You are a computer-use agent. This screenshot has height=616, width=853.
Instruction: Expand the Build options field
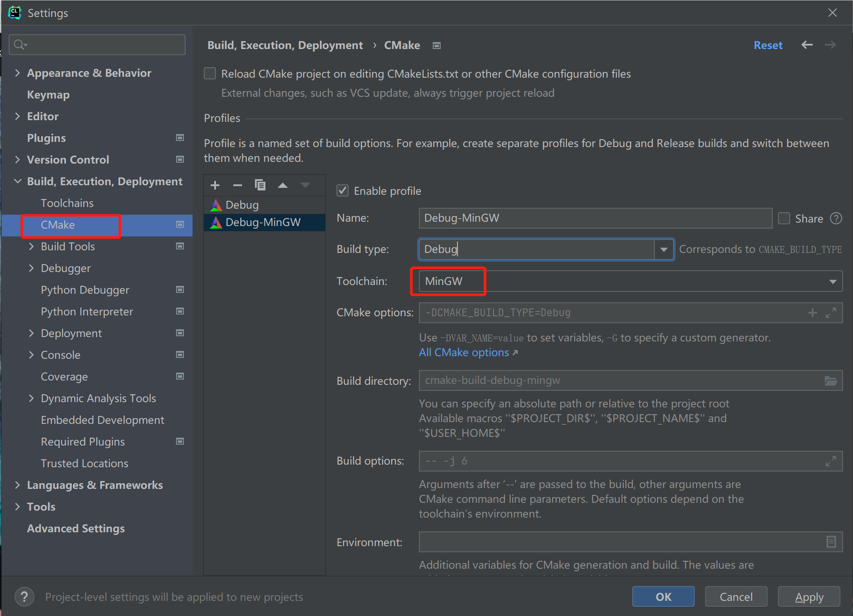tap(830, 461)
